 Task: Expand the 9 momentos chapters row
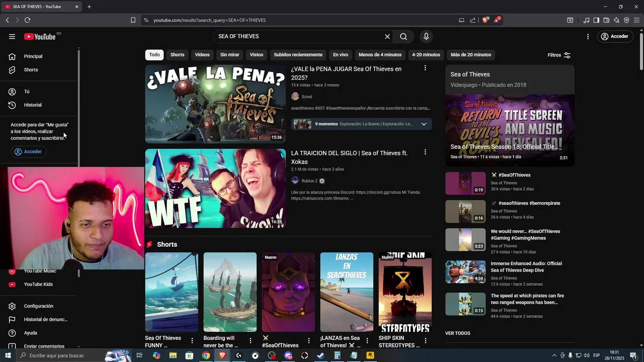pos(361,124)
